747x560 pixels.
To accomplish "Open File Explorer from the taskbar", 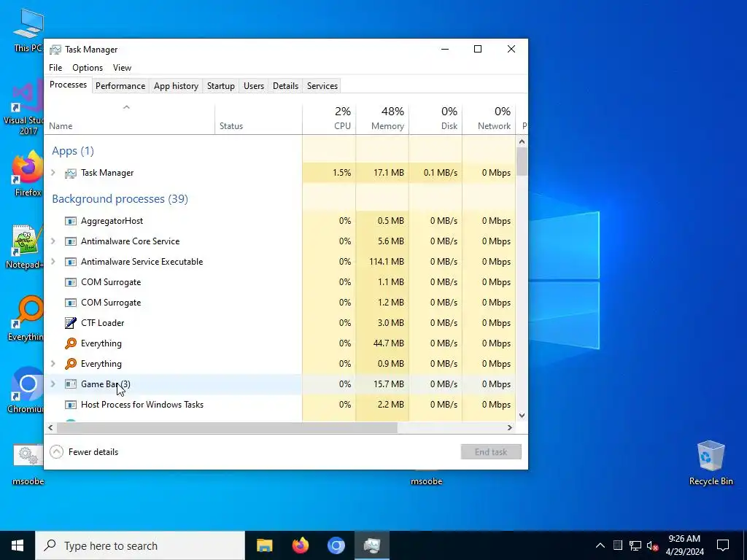I will click(264, 545).
